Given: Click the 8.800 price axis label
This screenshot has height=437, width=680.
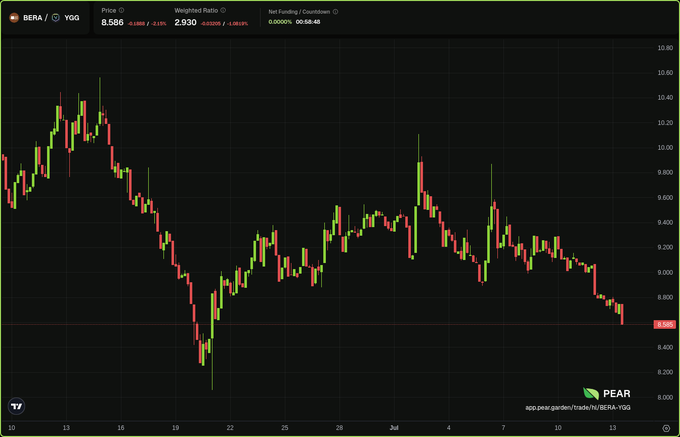Looking at the screenshot, I should (665, 297).
